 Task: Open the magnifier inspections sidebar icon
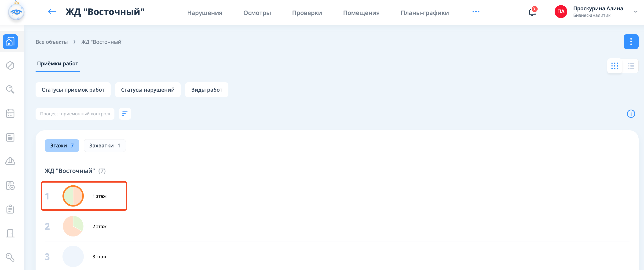click(10, 90)
